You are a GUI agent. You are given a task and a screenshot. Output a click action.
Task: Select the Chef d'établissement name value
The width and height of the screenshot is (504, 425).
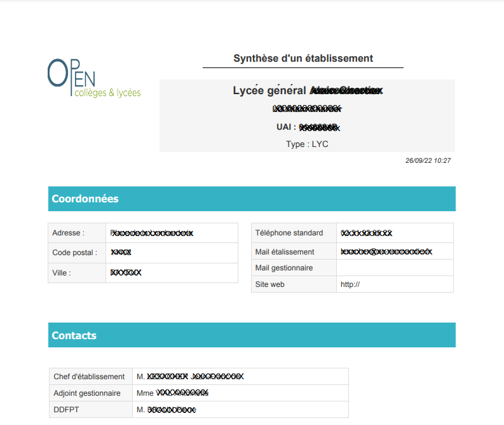(x=190, y=377)
